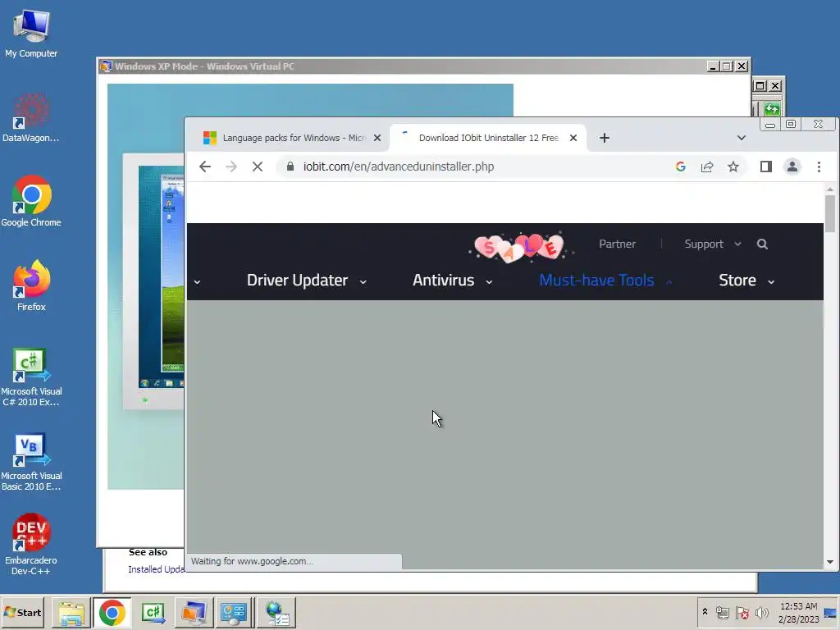Open the tab search dropdown arrow

741,138
